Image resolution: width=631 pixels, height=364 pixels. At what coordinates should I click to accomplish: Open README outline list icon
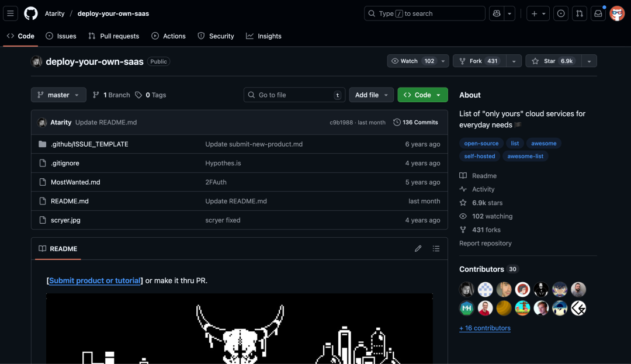436,248
